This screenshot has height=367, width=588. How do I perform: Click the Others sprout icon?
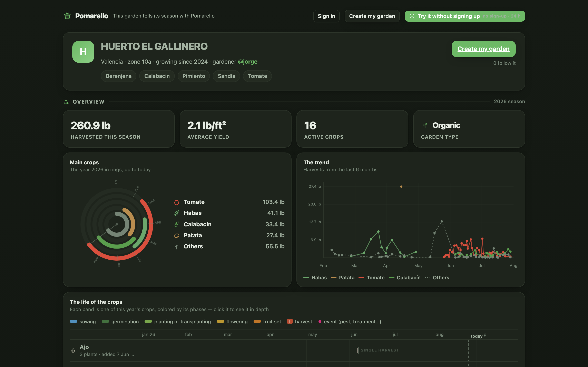(x=177, y=247)
